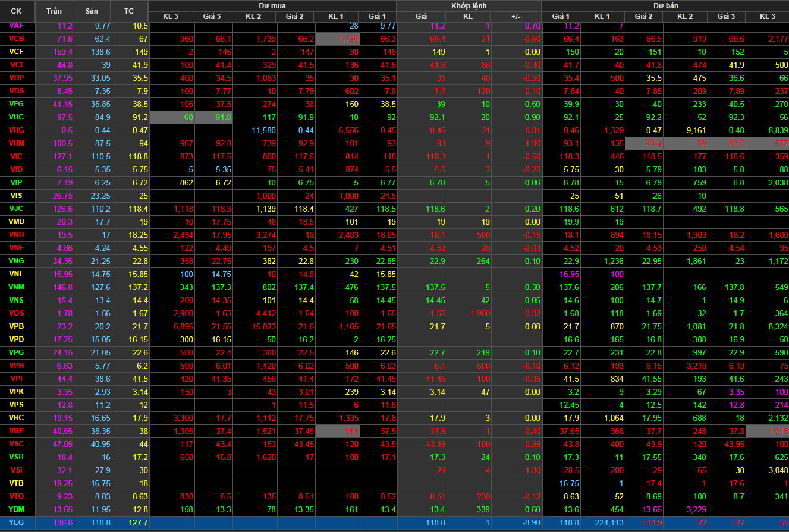Select stock ticker VDS
This screenshot has height=532, width=789.
pos(17,91)
